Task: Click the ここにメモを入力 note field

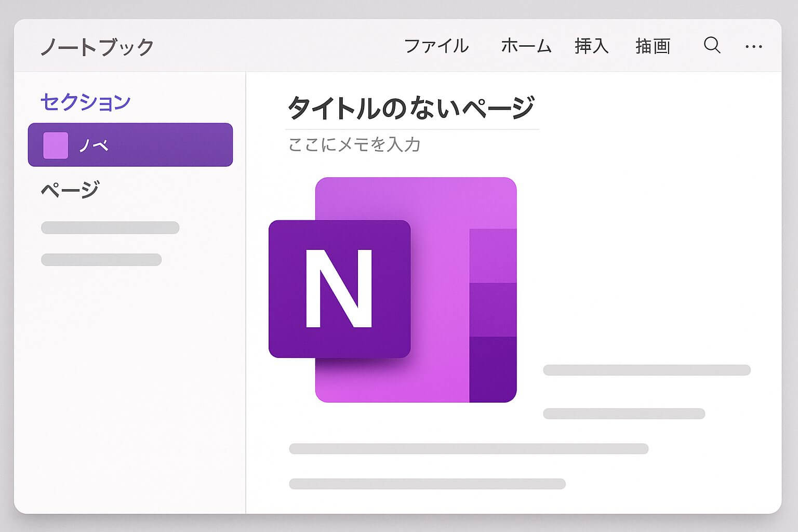Action: [x=354, y=144]
